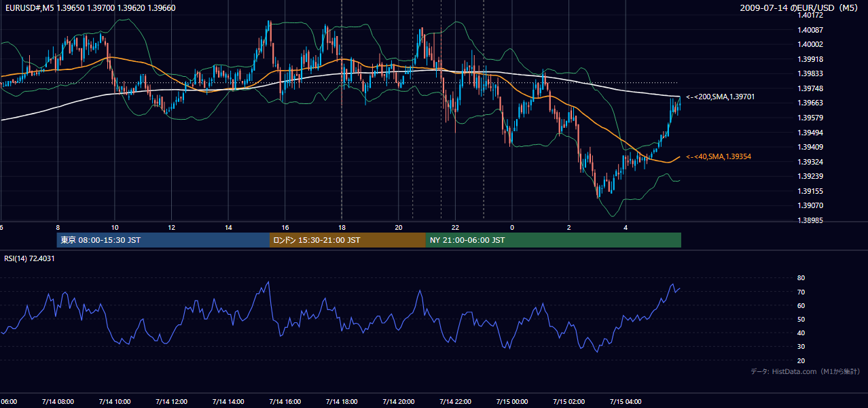Click the EURUSD#,M5 price header text

(90, 7)
